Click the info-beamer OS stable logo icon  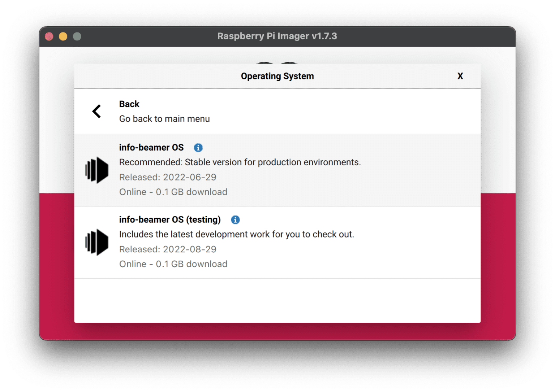click(x=96, y=170)
